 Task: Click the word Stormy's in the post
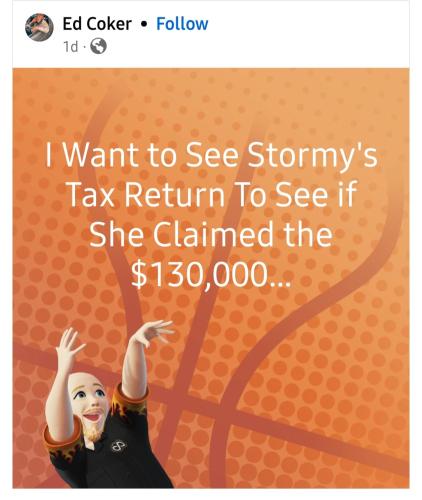[313, 155]
